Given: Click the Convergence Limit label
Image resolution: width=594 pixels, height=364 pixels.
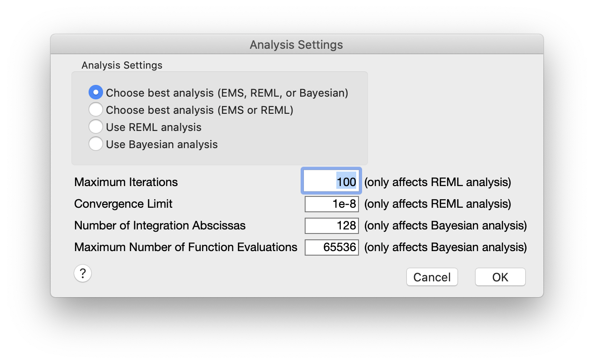Looking at the screenshot, I should 123,204.
